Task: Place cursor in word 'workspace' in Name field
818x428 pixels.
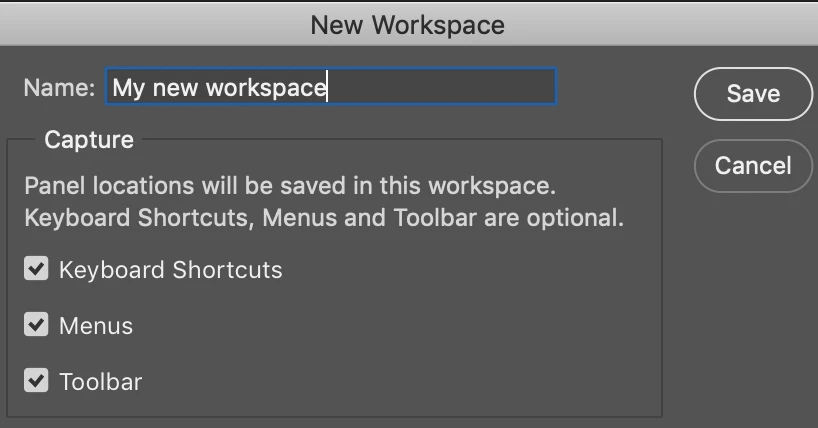Action: pos(266,88)
